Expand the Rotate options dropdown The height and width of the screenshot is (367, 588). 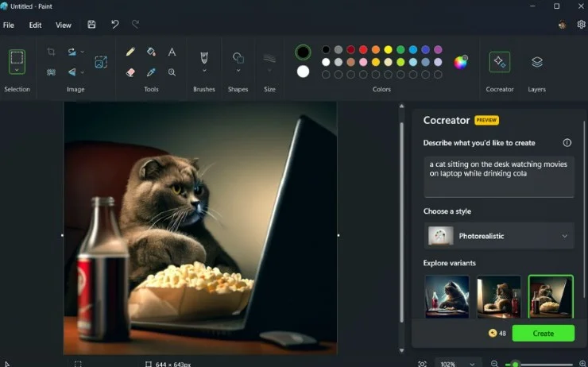click(x=82, y=52)
